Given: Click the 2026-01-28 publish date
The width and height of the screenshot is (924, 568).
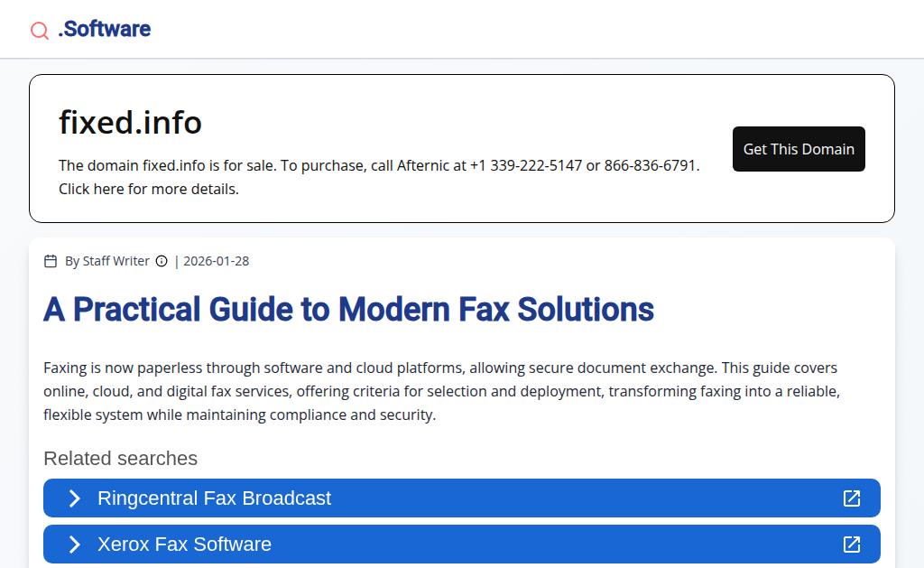Looking at the screenshot, I should click(217, 261).
